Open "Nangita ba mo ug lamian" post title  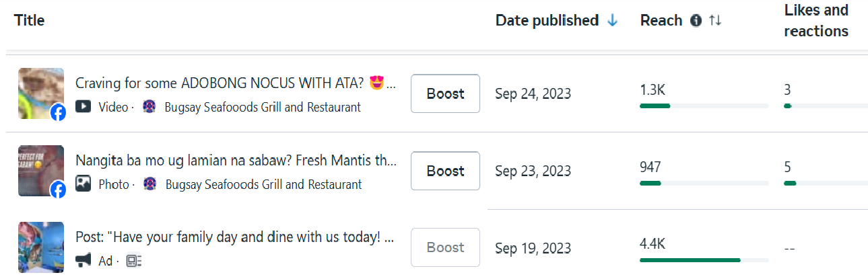coord(236,161)
